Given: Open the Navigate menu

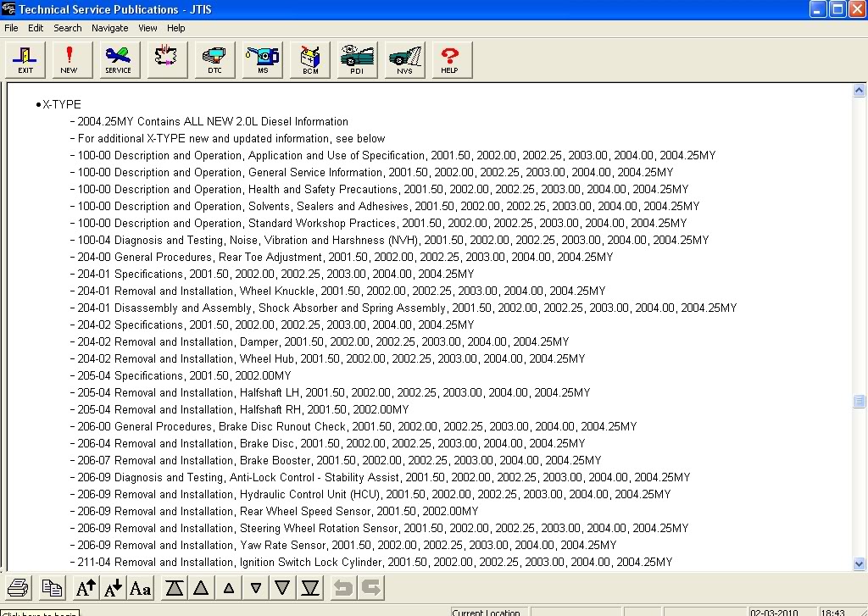Looking at the screenshot, I should coord(109,28).
